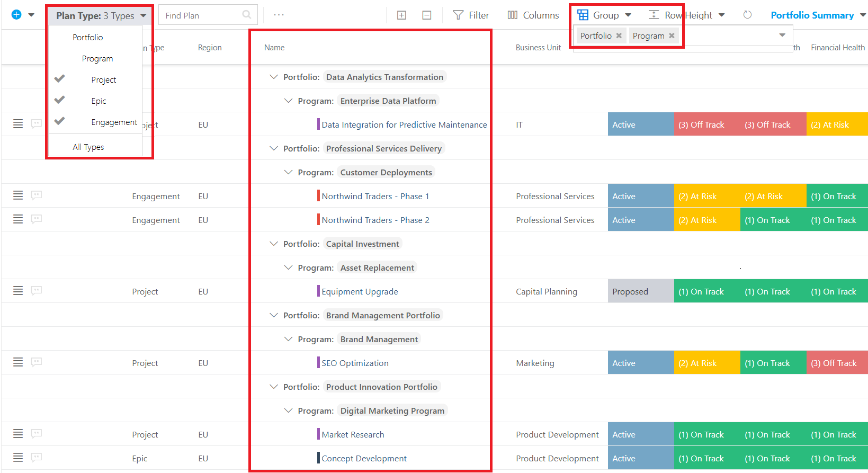The width and height of the screenshot is (868, 473).
Task: Sort by the Business Unit column header
Action: pyautogui.click(x=538, y=47)
